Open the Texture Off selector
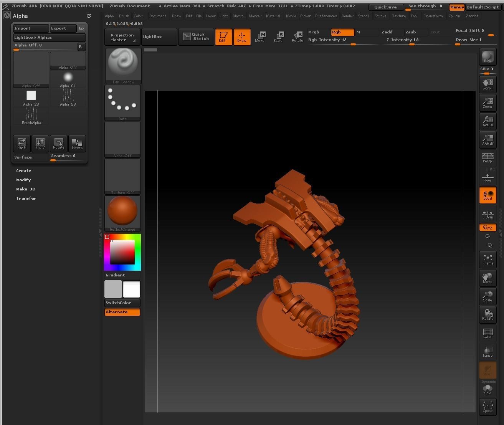 click(122, 177)
